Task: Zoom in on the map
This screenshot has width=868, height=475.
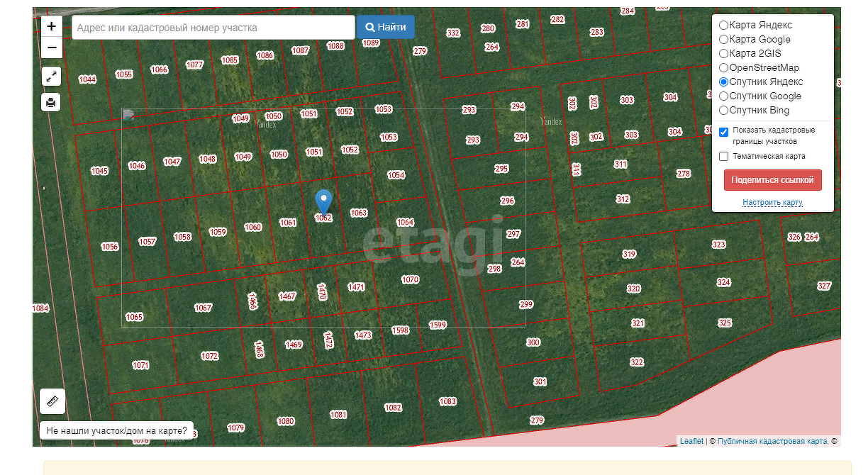Action: click(x=52, y=27)
